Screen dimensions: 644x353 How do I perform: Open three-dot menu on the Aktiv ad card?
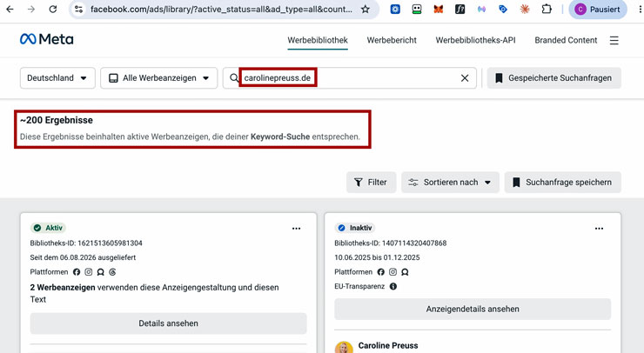(x=296, y=229)
